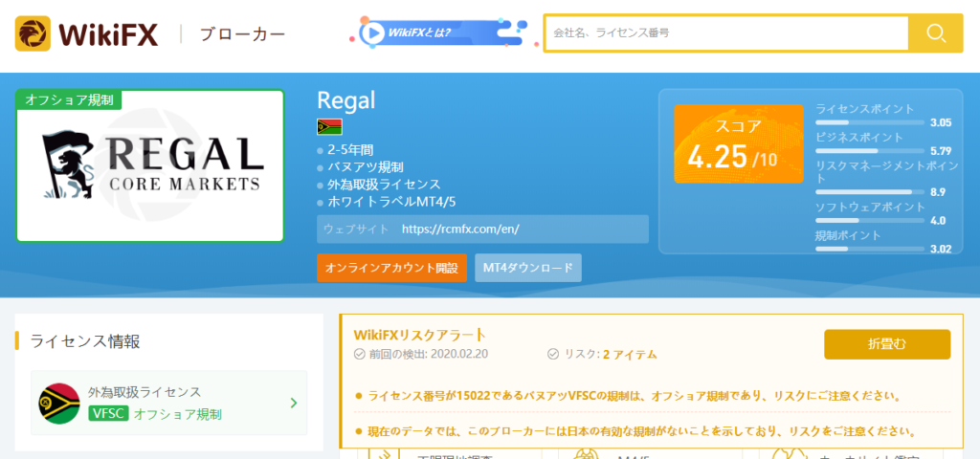Click the checkmark icon beside 前回の検出
The height and width of the screenshot is (459, 980).
pyautogui.click(x=360, y=354)
